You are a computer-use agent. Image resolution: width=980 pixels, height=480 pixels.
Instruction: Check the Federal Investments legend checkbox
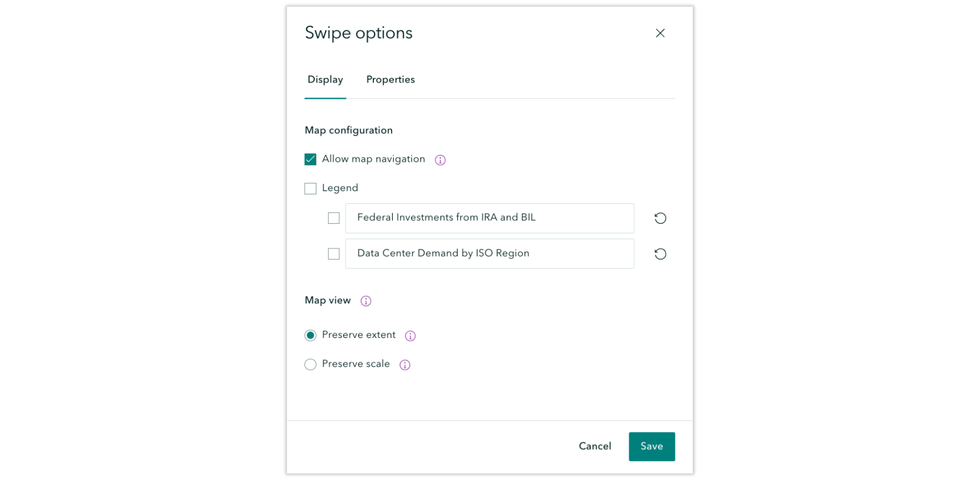coord(334,218)
